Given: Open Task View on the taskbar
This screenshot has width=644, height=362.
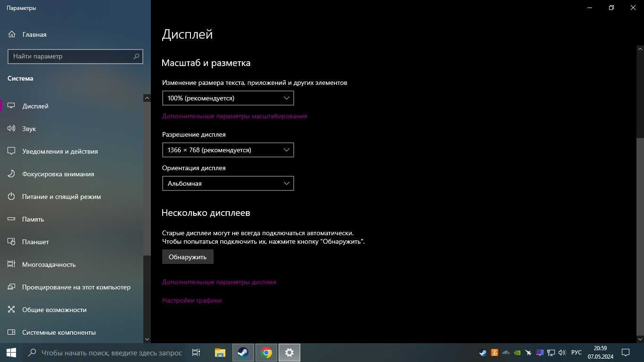Looking at the screenshot, I should pyautogui.click(x=196, y=353).
